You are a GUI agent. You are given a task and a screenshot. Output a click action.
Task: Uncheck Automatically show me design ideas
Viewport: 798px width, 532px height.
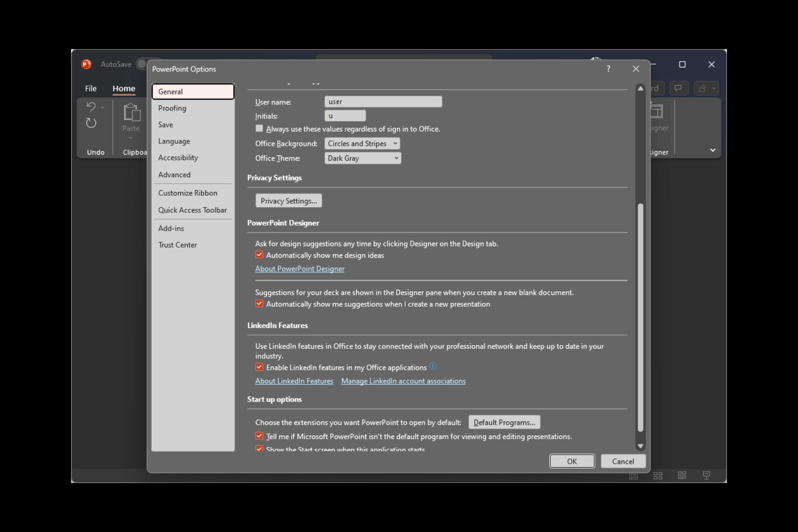pos(259,255)
